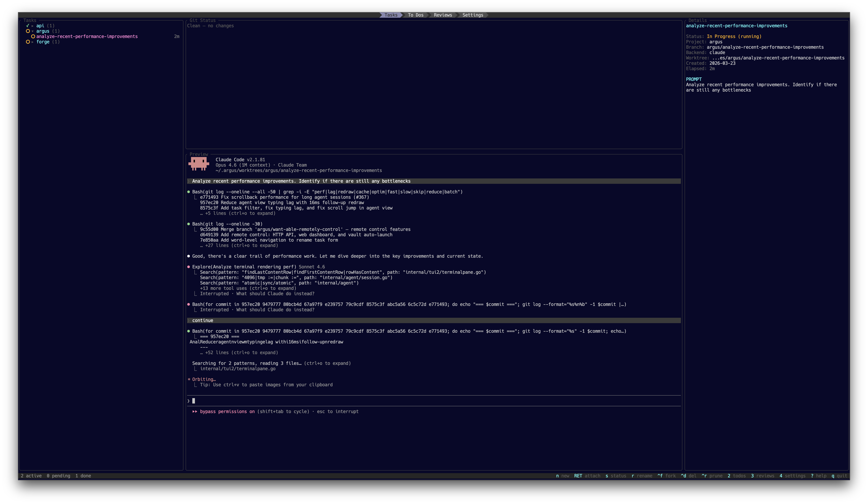Select the analyze-recent-performance-improvements task row
This screenshot has width=868, height=504.
click(x=101, y=37)
